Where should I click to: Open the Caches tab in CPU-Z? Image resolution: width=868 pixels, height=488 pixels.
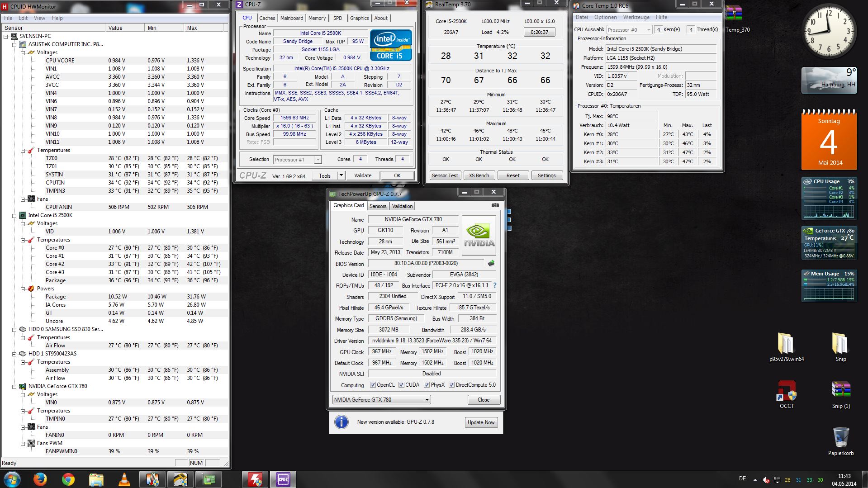point(267,18)
